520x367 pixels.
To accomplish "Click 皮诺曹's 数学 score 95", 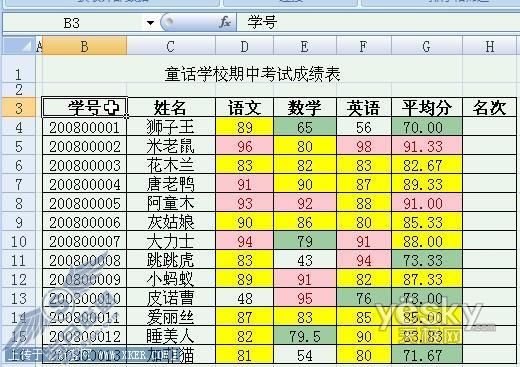I will (305, 298).
